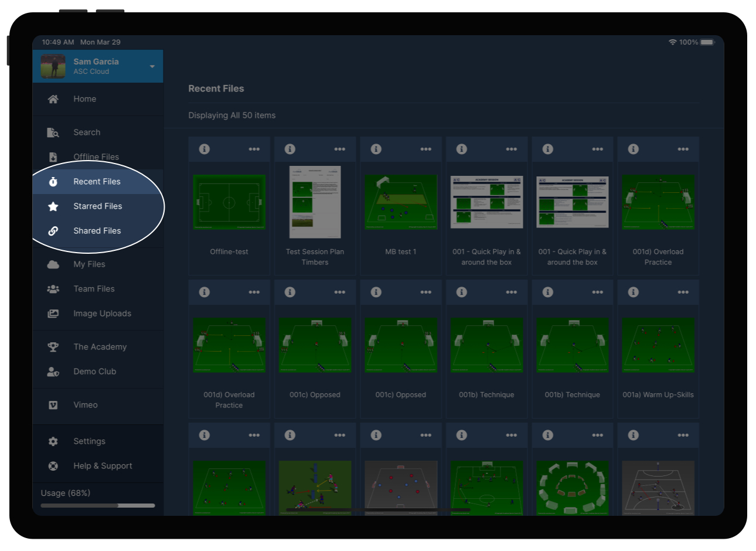
Task: Open Settings label in the sidebar
Action: tap(90, 441)
